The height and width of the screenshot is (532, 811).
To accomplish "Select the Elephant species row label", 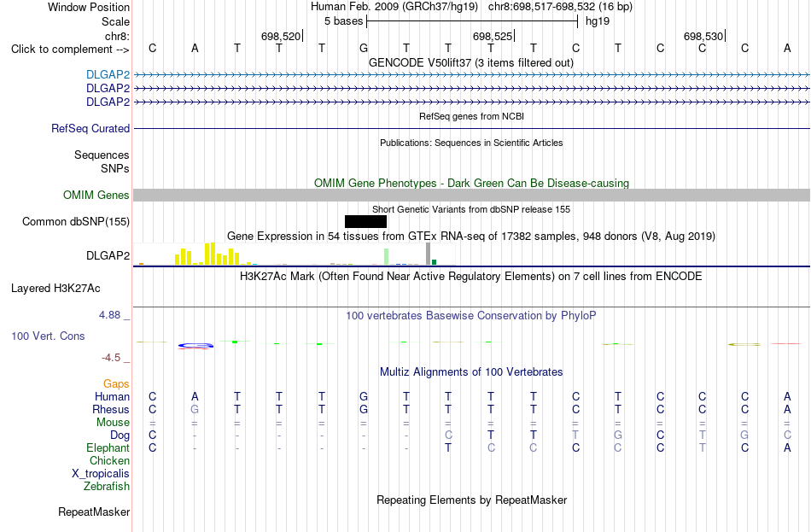I will click(108, 447).
